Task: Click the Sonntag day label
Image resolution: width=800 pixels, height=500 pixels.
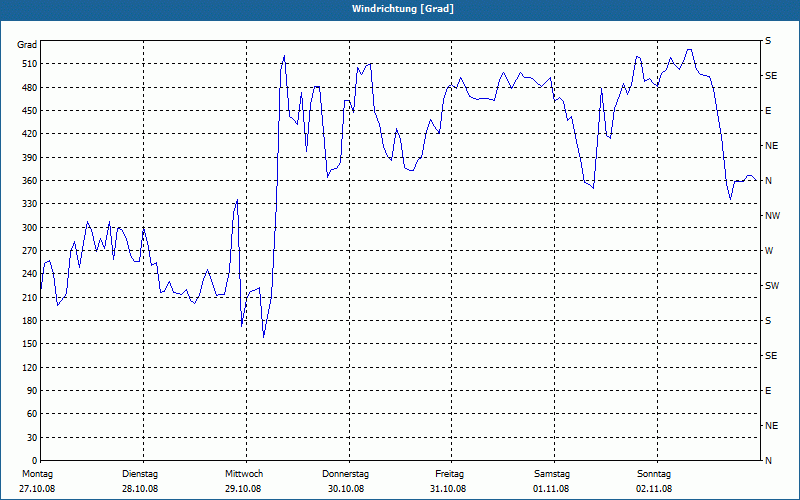Action: pyautogui.click(x=654, y=474)
